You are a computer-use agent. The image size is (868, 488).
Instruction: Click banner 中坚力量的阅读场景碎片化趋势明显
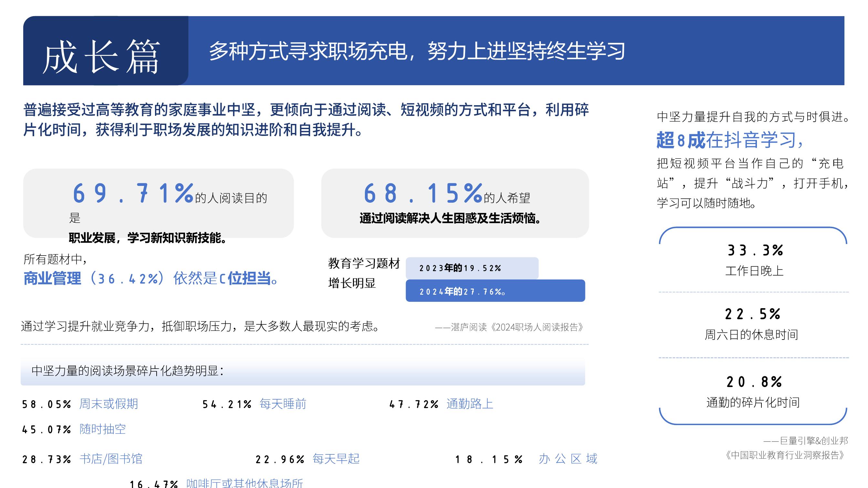[303, 371]
